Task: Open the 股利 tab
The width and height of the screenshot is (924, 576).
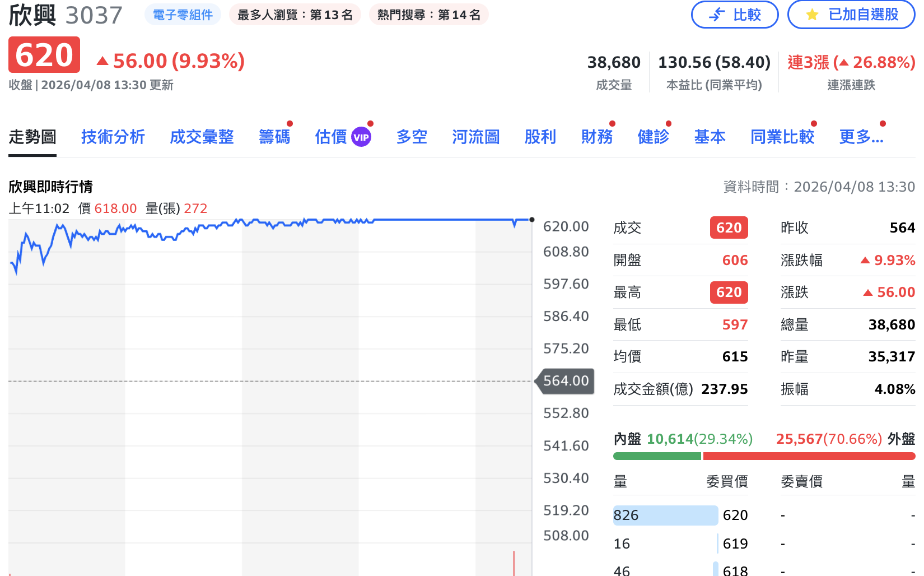Action: pyautogui.click(x=540, y=137)
